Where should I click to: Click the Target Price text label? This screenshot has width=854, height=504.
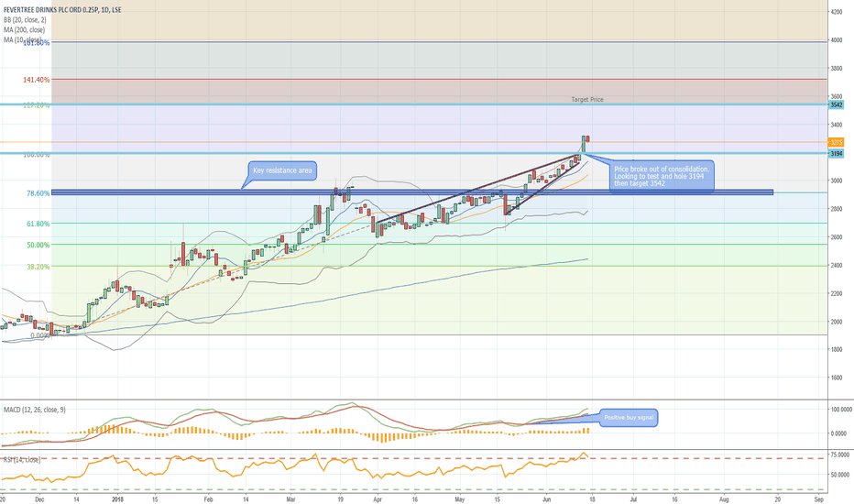587,99
